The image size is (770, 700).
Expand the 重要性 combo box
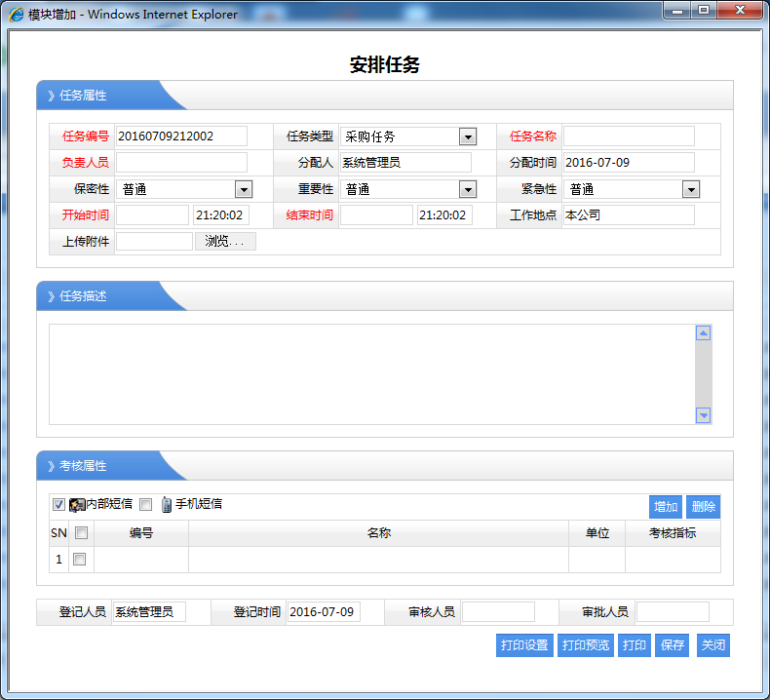(x=467, y=190)
